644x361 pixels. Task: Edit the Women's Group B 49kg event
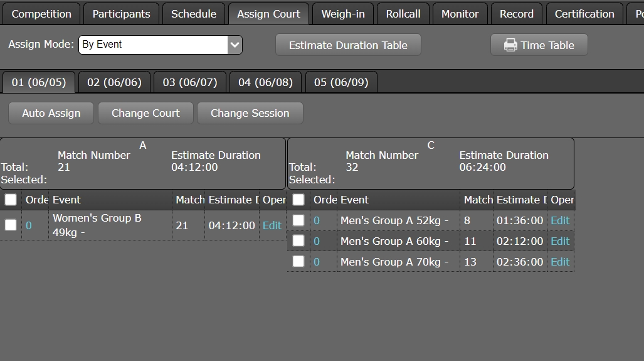272,225
